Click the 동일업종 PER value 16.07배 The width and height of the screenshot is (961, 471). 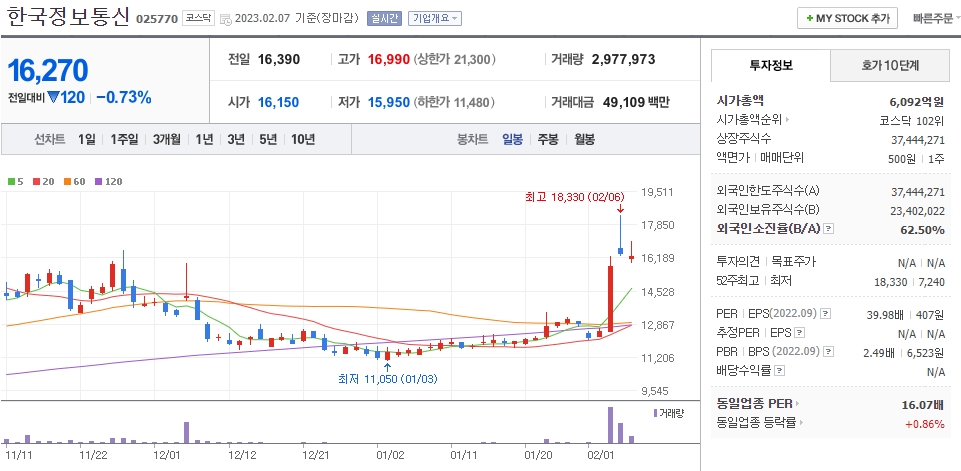pos(923,404)
